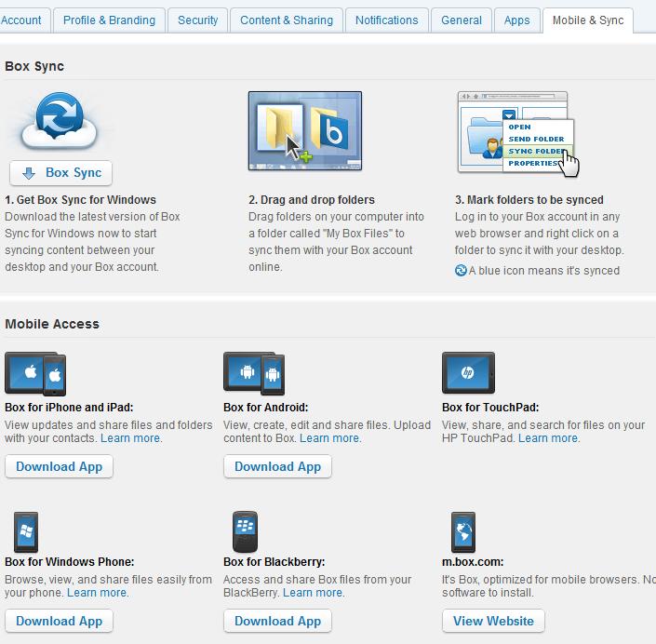Select the Mobile & Sync tab
This screenshot has width=656, height=644.
pyautogui.click(x=588, y=20)
